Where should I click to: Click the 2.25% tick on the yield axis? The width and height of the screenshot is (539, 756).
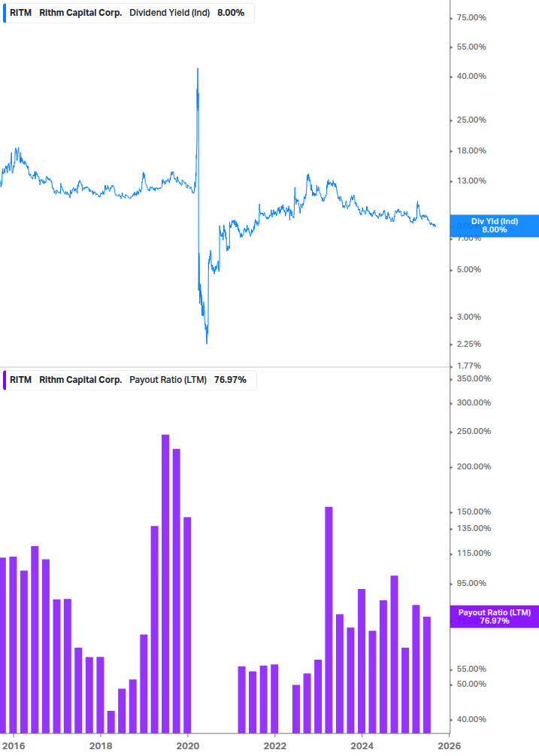tap(468, 344)
